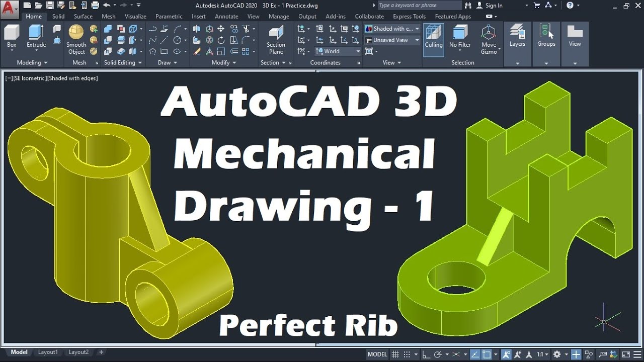Click the Smooth Object mesh tool
The height and width of the screenshot is (362, 644).
point(76,39)
